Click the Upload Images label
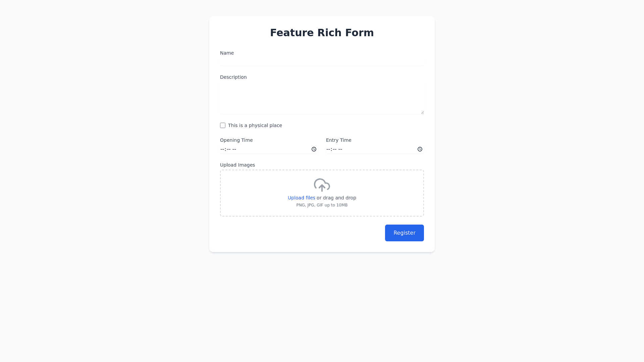The width and height of the screenshot is (644, 362). [237, 165]
